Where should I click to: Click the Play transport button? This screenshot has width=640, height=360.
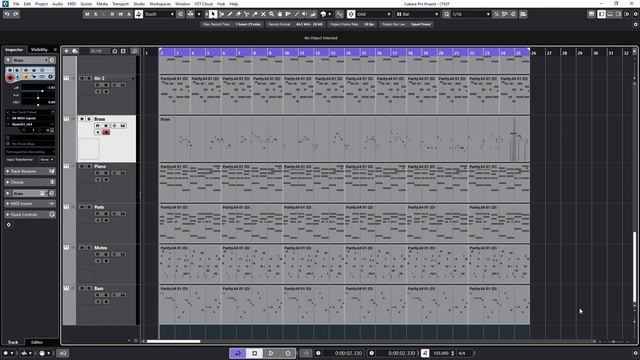271,353
